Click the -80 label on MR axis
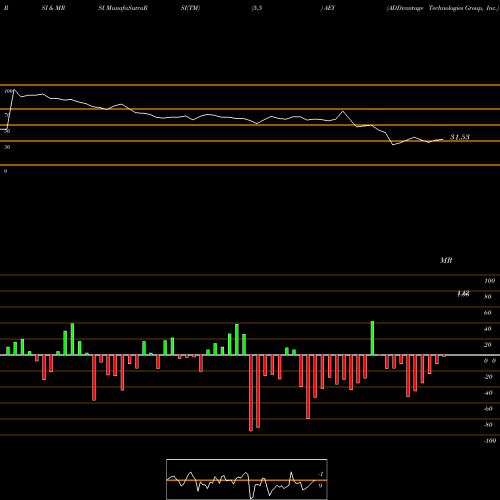Screen dimensions: 500x500 coord(488,425)
